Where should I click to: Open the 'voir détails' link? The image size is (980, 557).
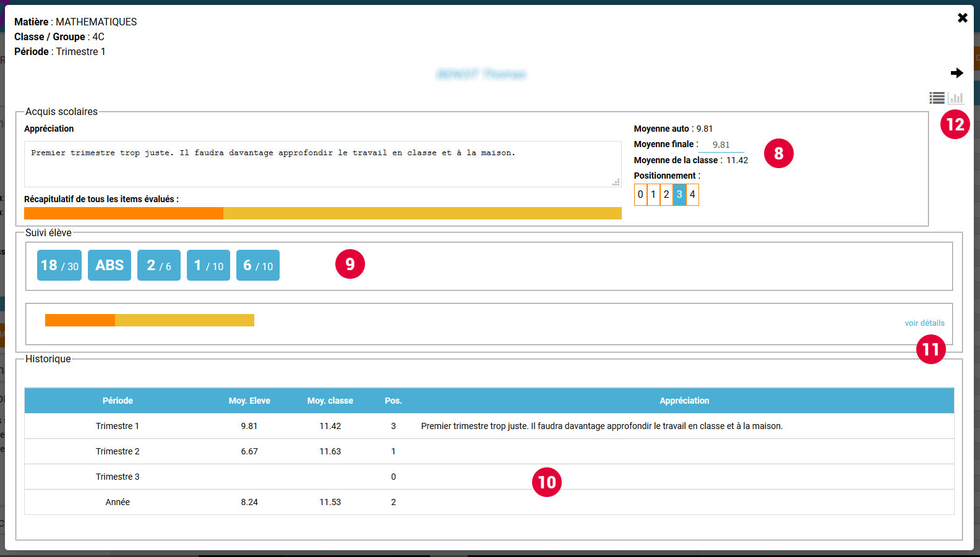pyautogui.click(x=924, y=323)
